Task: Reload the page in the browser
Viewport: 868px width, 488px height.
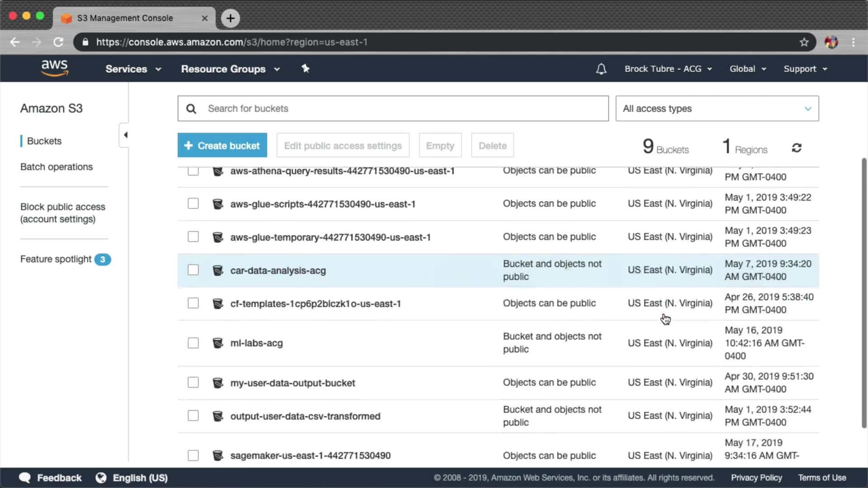Action: coord(58,42)
